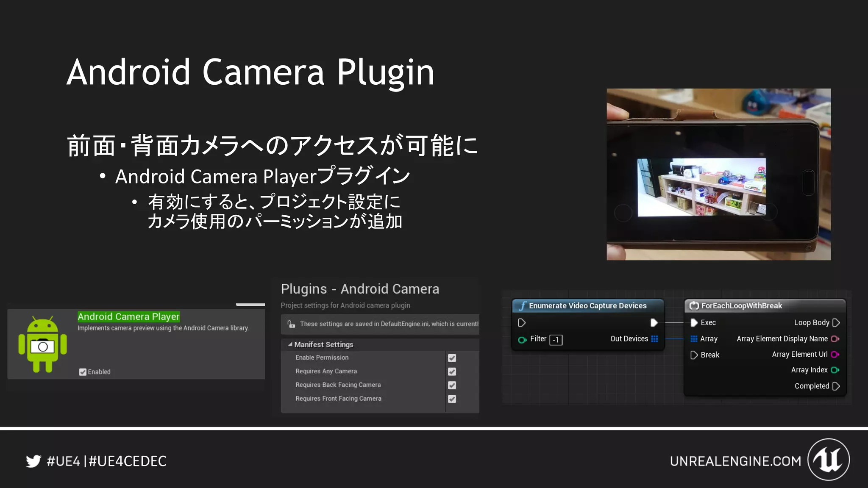Select the Android Camera Player plugin title
This screenshot has width=868, height=488.
coord(128,316)
